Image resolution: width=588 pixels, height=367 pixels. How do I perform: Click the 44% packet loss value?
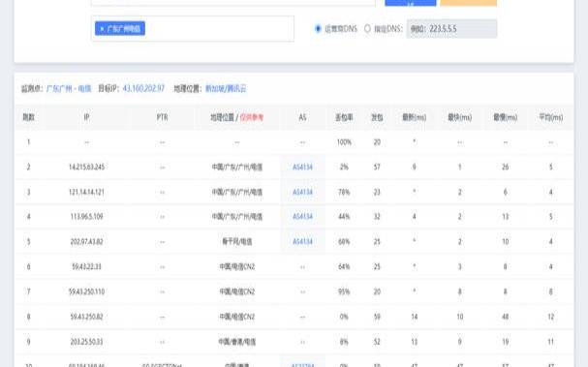click(x=344, y=217)
